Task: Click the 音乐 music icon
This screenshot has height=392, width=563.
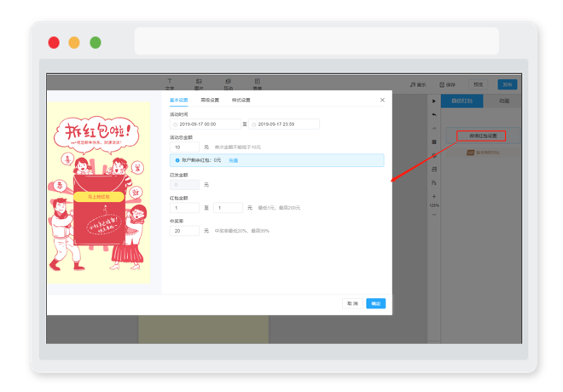Action: point(413,84)
